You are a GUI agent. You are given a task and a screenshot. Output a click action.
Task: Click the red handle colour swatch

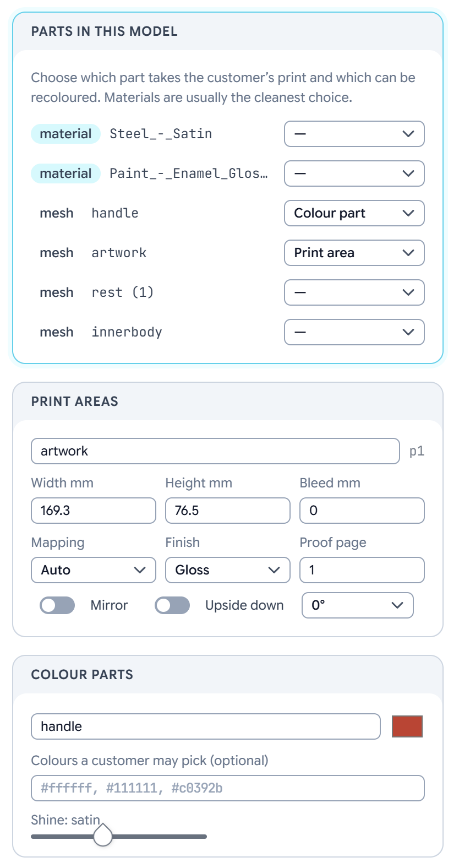tap(407, 726)
